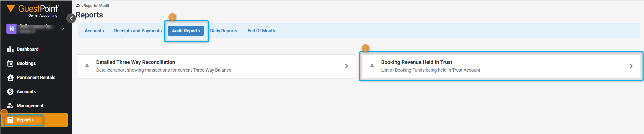The image size is (644, 134).
Task: Open the End Of Month tab
Action: [x=261, y=31]
